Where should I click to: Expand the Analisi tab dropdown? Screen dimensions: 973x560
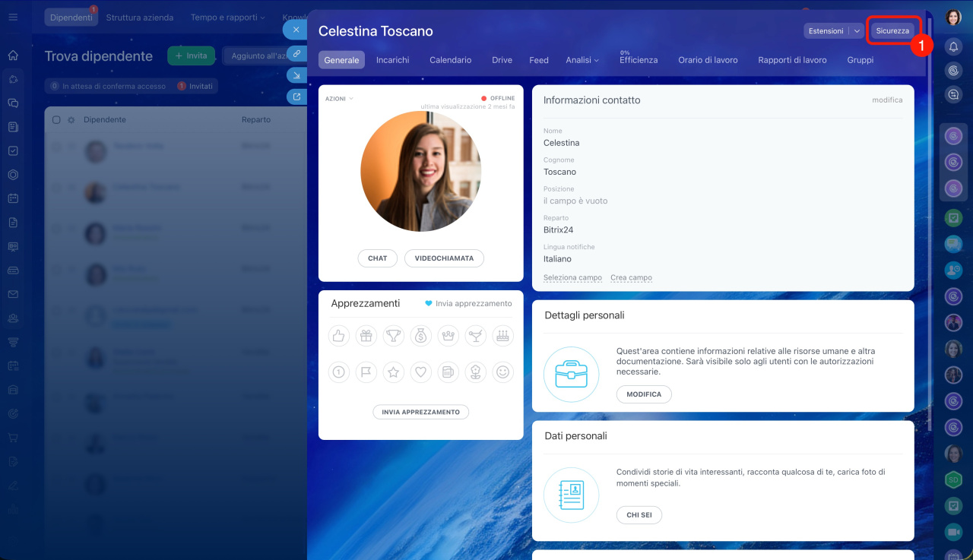click(x=582, y=60)
